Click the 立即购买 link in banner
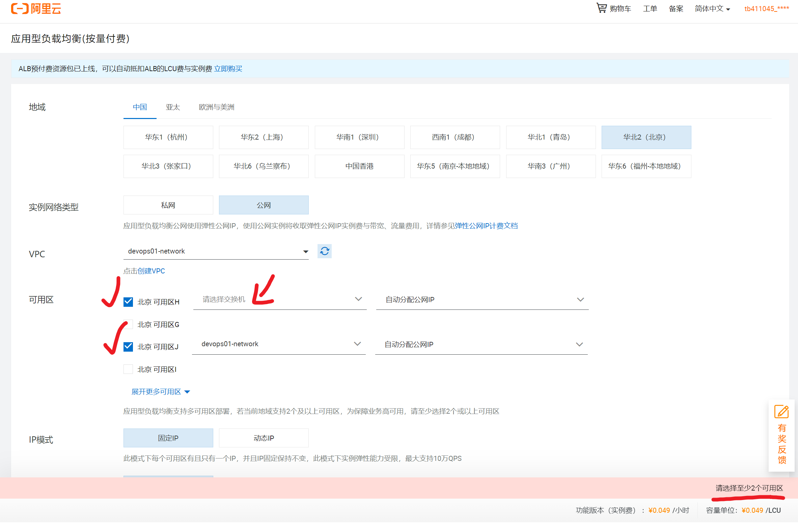This screenshot has width=798, height=532. pyautogui.click(x=228, y=69)
